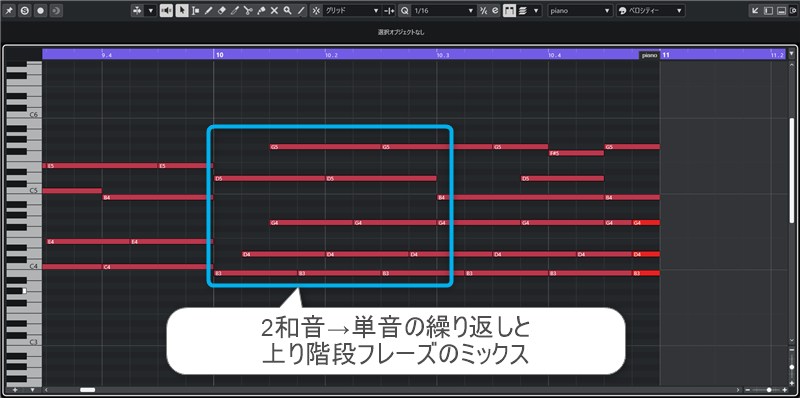Click the horizontal zoom out minus button
800x398 pixels.
(x=747, y=390)
